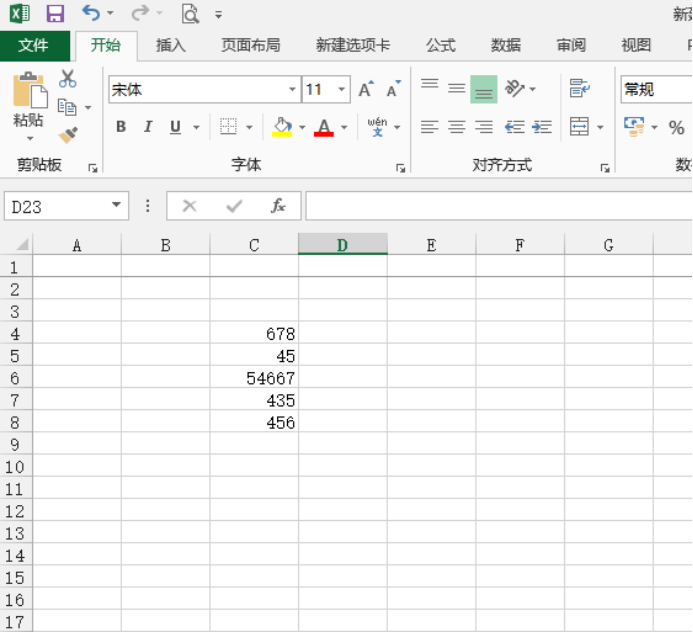This screenshot has width=693, height=632.
Task: Toggle bottom vertical alignment (highlighted)
Action: pos(484,89)
